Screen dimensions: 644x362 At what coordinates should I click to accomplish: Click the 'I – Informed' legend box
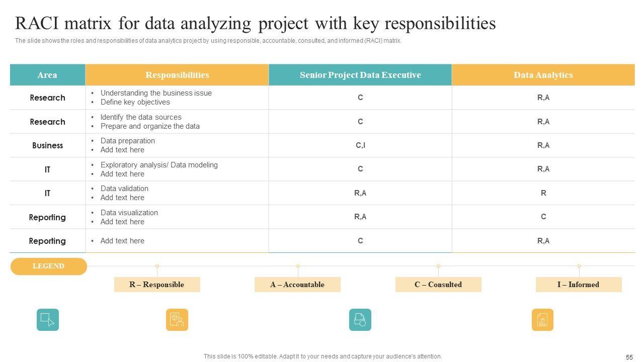point(579,285)
